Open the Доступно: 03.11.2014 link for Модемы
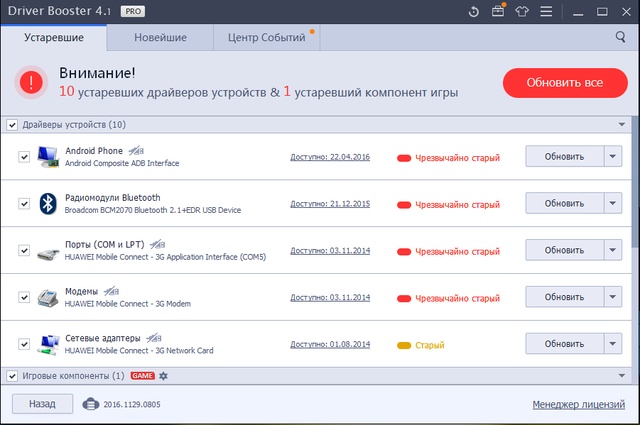 tap(330, 297)
